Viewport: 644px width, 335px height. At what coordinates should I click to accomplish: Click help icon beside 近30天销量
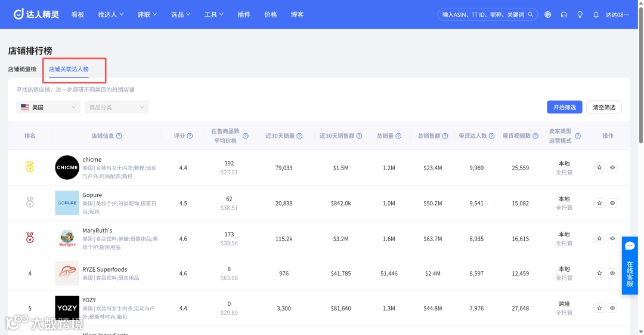(299, 136)
